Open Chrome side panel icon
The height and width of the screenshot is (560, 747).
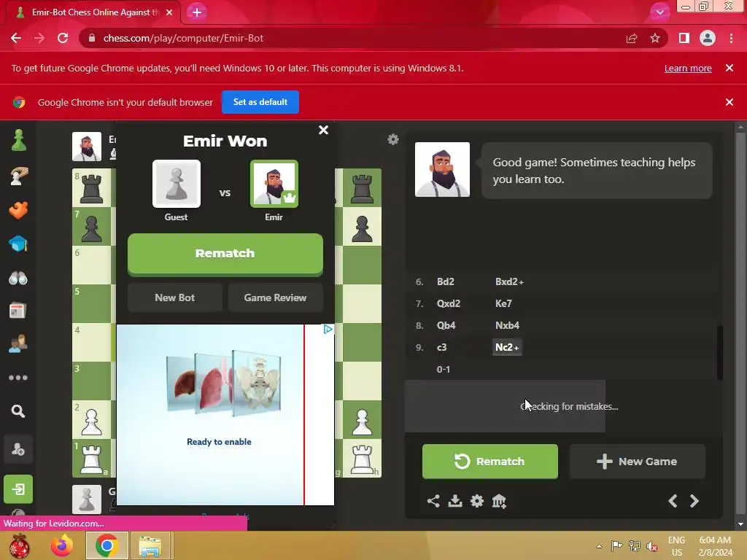tap(684, 38)
